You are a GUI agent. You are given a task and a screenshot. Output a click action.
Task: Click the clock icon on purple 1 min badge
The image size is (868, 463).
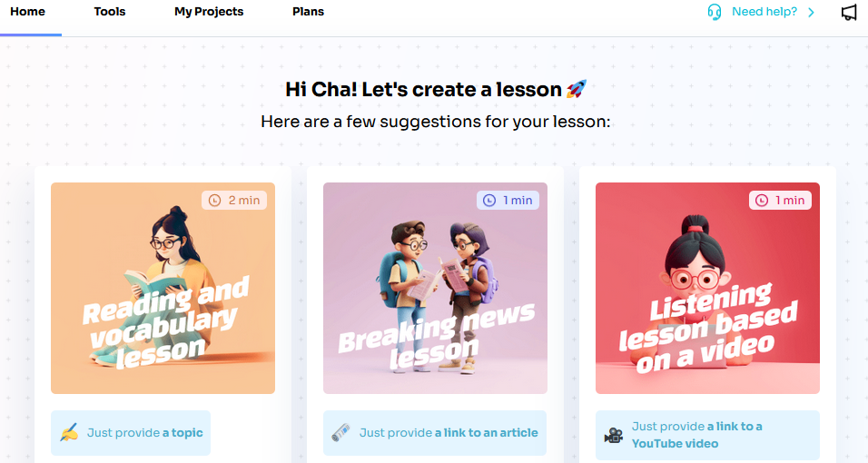pos(489,201)
